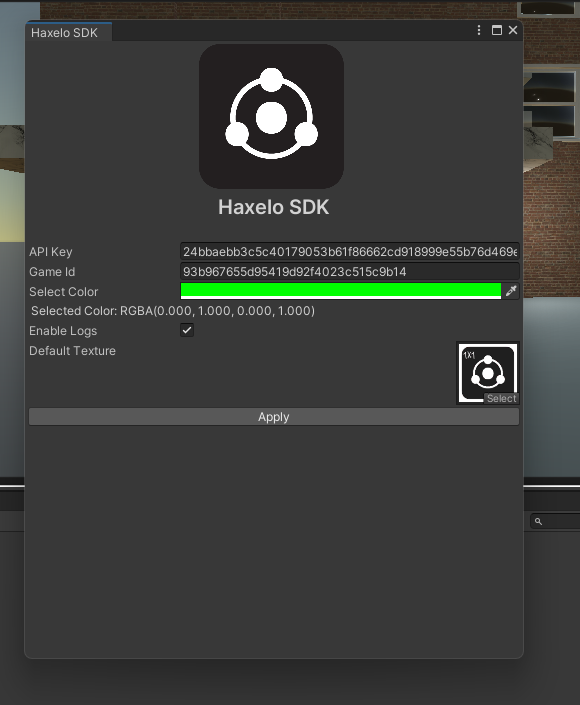
Task: Click the magnifier icon in the search box
Action: (538, 521)
